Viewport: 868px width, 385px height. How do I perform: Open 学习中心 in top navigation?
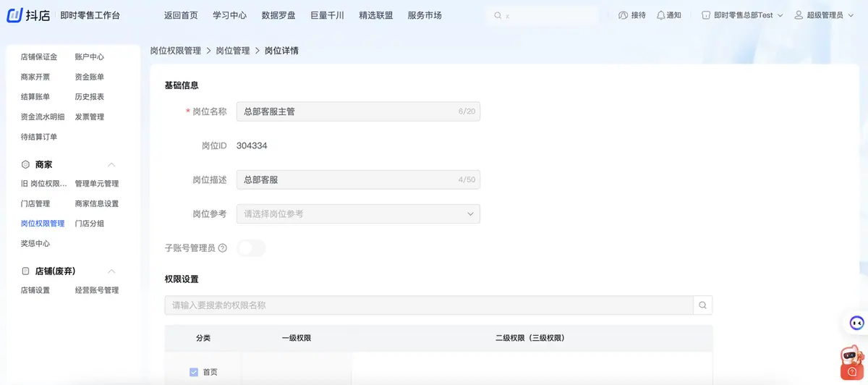click(x=230, y=15)
